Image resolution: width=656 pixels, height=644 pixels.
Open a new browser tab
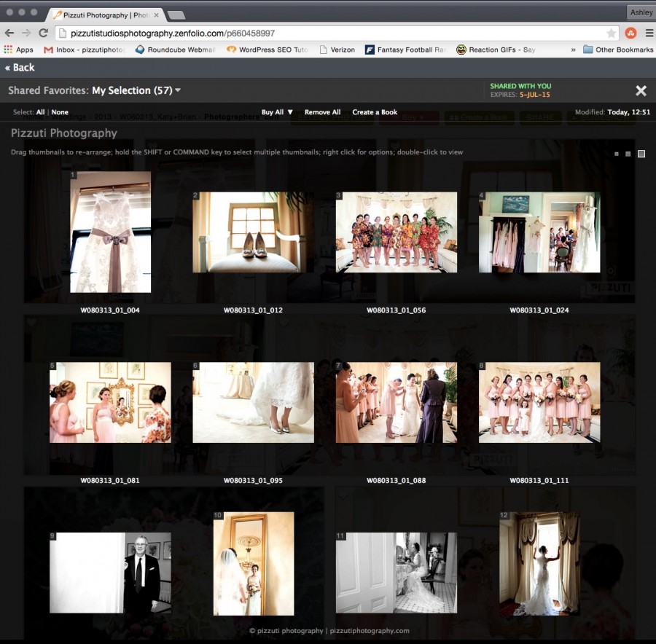[x=176, y=15]
